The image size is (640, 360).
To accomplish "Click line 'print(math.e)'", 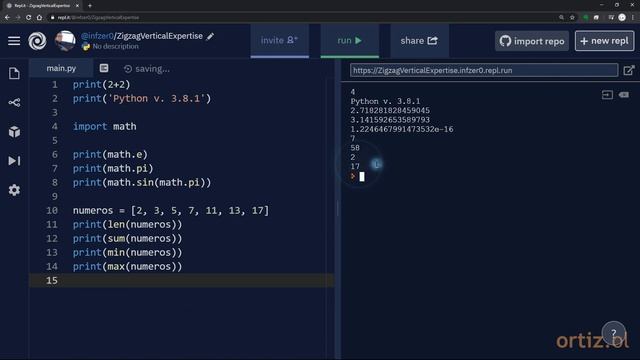I will click(x=110, y=155).
